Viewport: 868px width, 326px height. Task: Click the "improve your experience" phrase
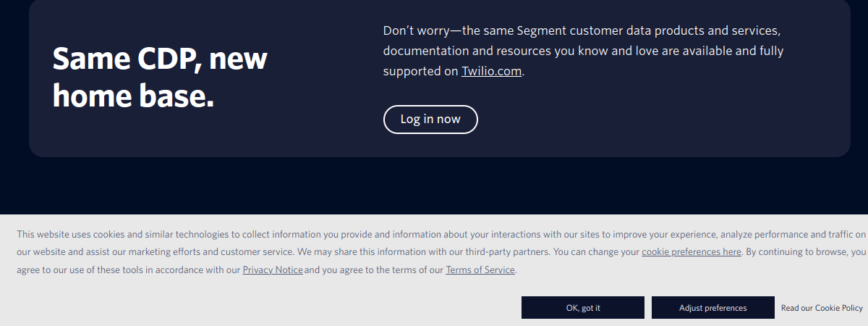[x=667, y=235]
